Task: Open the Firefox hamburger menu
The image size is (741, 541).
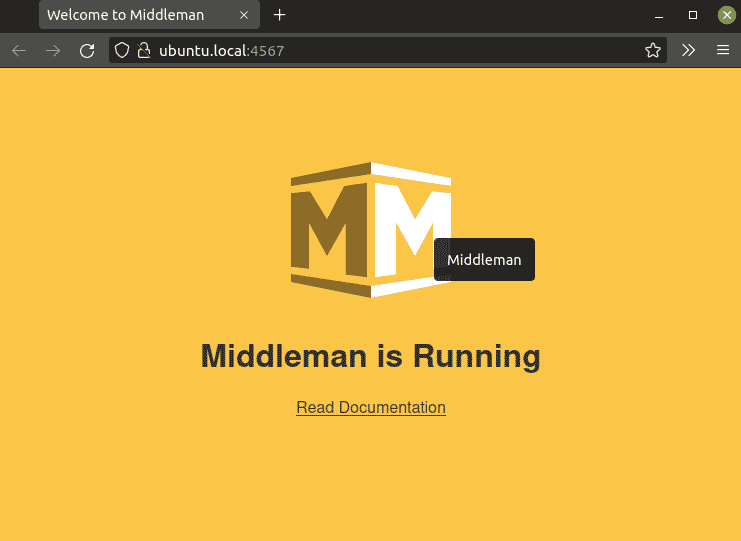Action: pos(723,50)
